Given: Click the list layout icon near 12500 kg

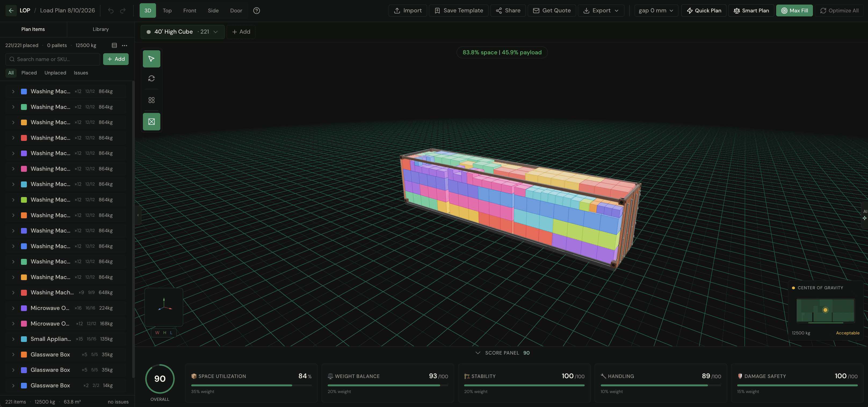Looking at the screenshot, I should [114, 45].
